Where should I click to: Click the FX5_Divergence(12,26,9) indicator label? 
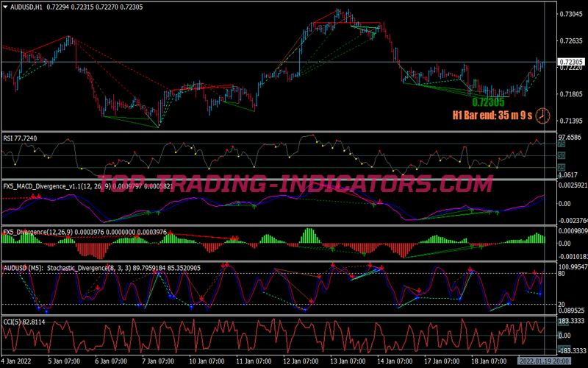click(x=38, y=233)
